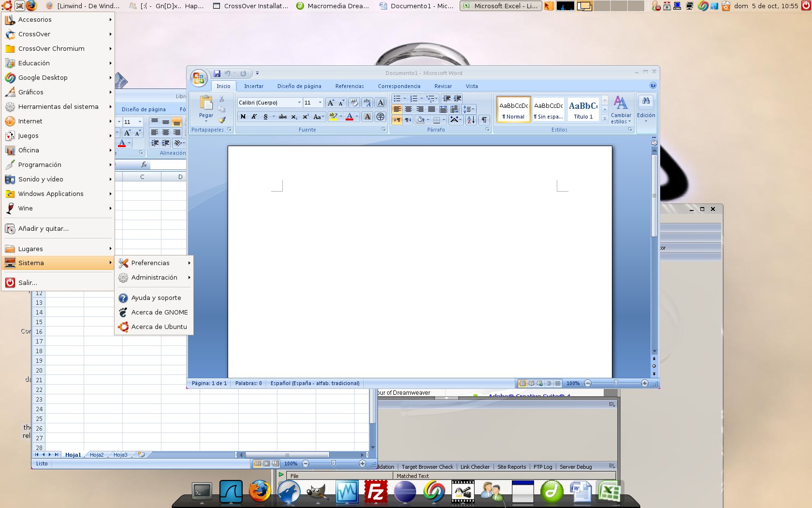The width and height of the screenshot is (812, 508).
Task: Open the highlight color dropdown arrow
Action: tap(341, 117)
